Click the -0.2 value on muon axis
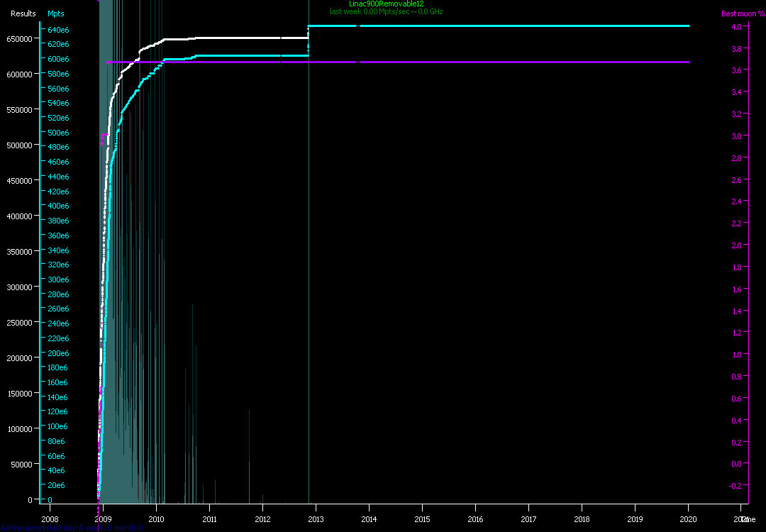The height and width of the screenshot is (532, 766). coord(735,486)
